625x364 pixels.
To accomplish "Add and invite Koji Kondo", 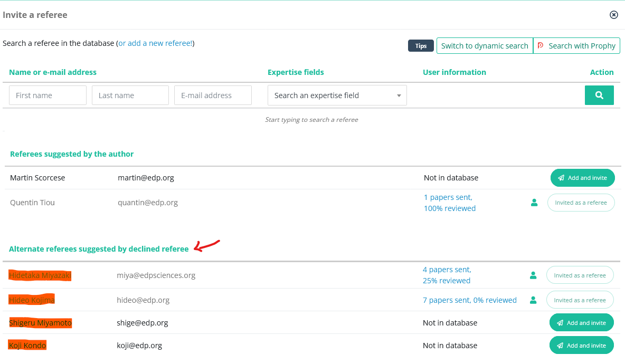I will 581,346.
